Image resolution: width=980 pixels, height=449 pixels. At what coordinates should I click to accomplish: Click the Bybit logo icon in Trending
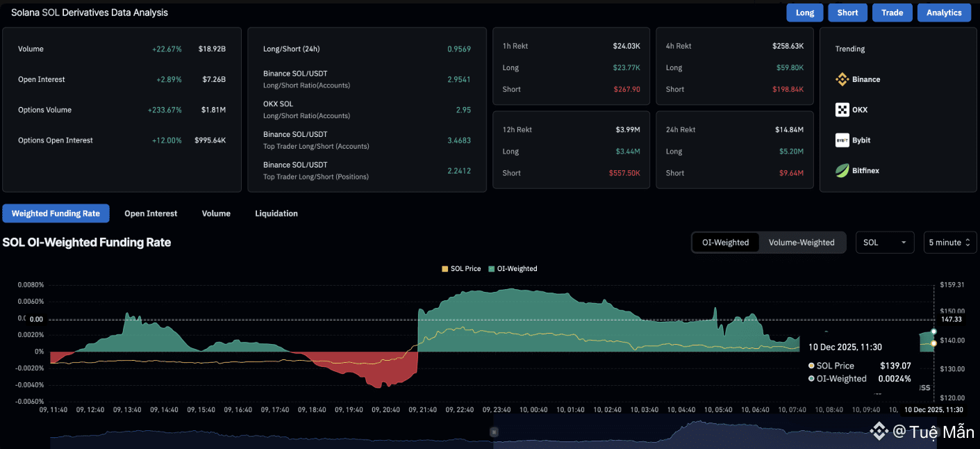point(842,140)
